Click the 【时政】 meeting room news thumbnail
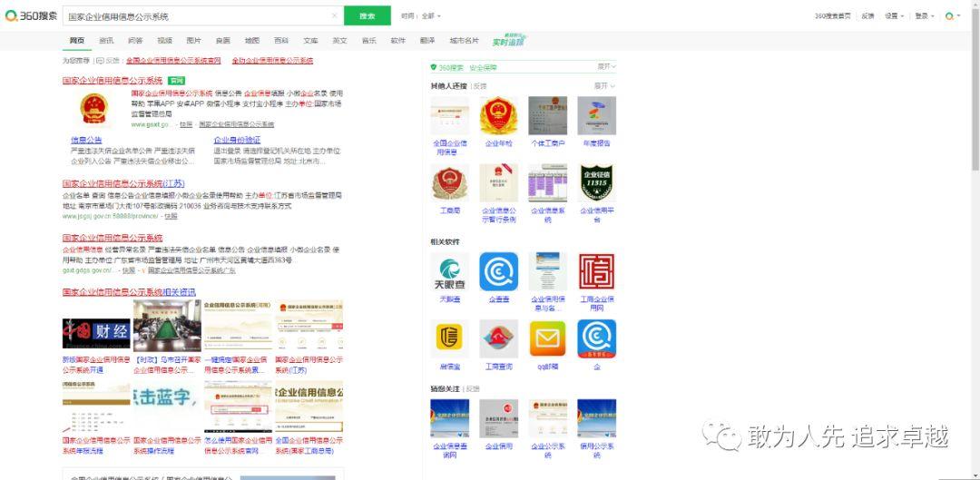The image size is (980, 480). coord(167,326)
